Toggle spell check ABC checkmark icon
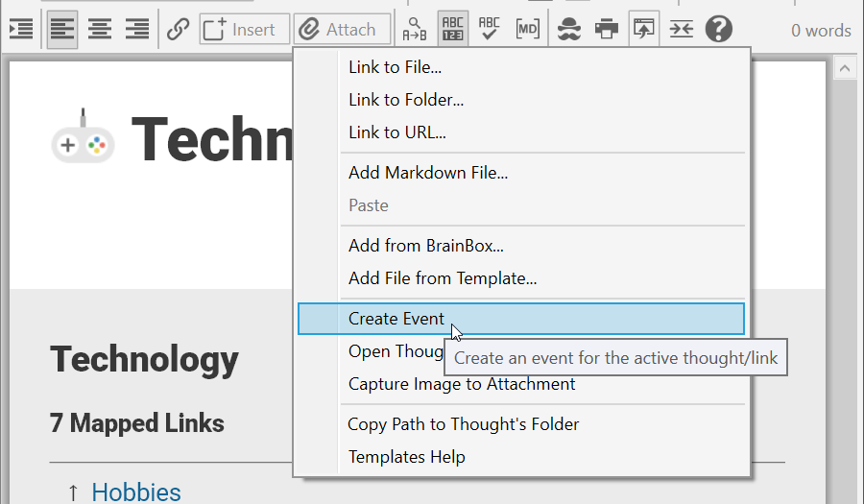Screen dimensions: 864x504 pyautogui.click(x=490, y=30)
